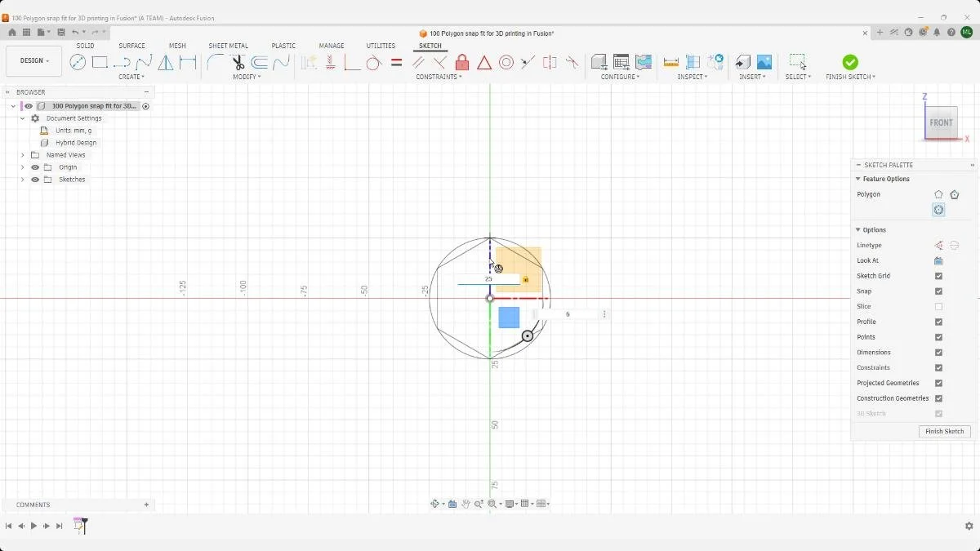Hide the Sketches folder visibility
This screenshot has width=980, height=551.
(x=35, y=180)
